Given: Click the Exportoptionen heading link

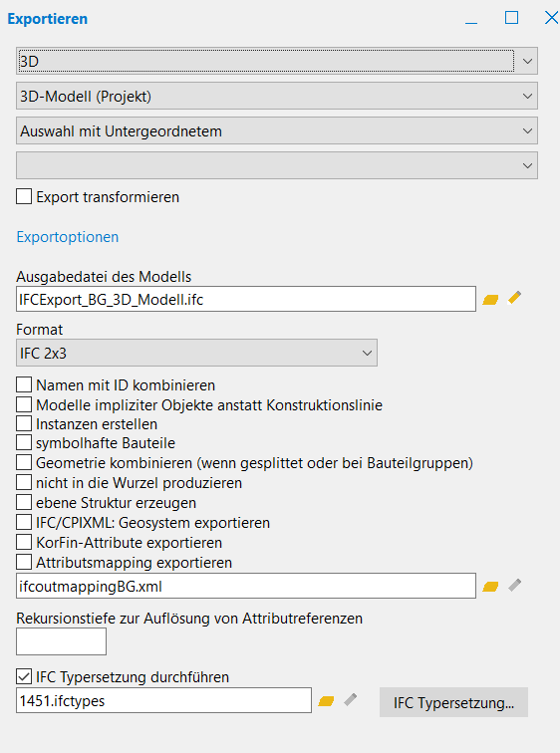Looking at the screenshot, I should click(x=67, y=237).
